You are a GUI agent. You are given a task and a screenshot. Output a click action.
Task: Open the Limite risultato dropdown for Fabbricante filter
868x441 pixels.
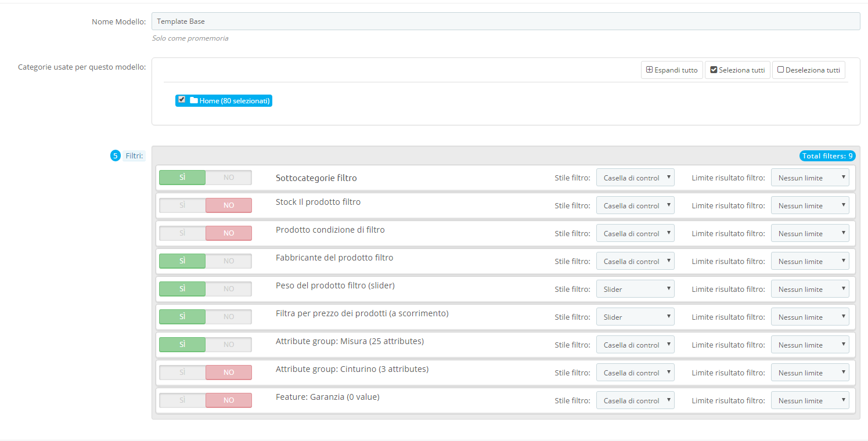[x=810, y=261]
